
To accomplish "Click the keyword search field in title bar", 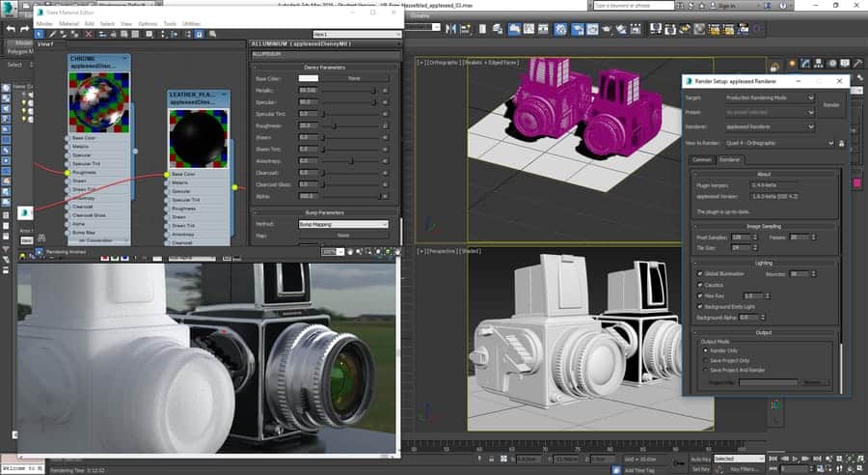I will pyautogui.click(x=634, y=6).
